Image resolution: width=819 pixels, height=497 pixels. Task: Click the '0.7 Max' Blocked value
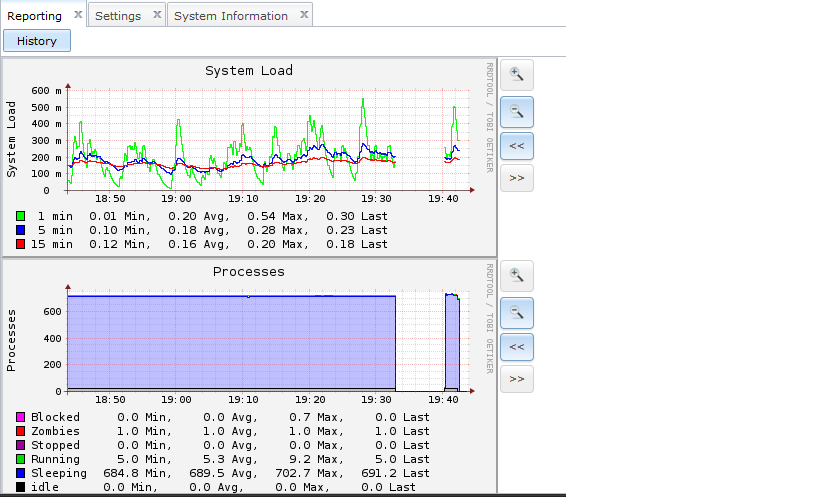coord(317,417)
